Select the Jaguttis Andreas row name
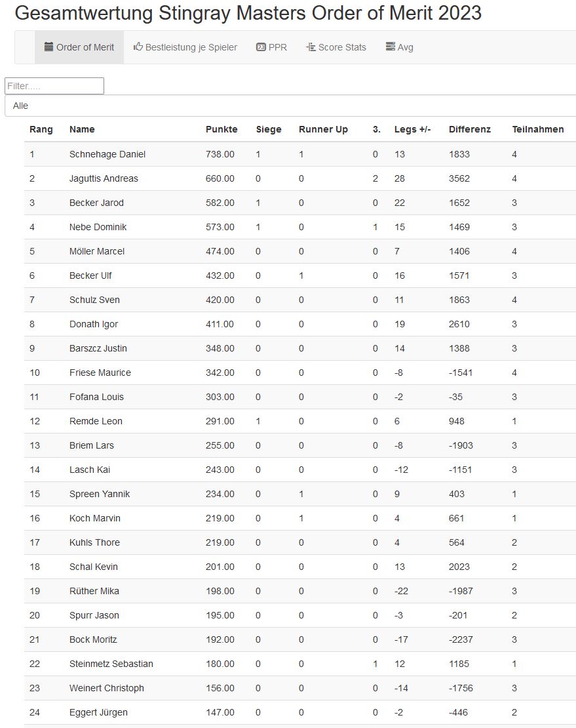Viewport: 576px width, 728px height. click(x=104, y=178)
